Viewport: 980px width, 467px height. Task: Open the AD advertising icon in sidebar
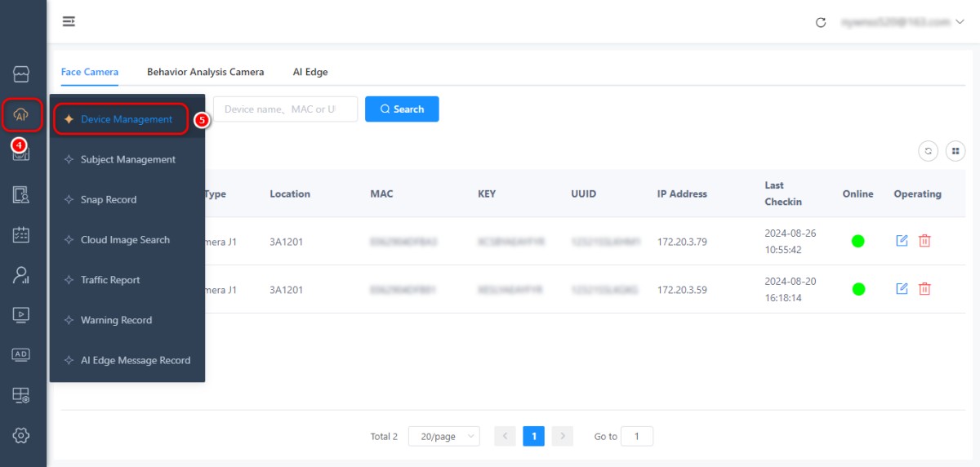tap(22, 354)
